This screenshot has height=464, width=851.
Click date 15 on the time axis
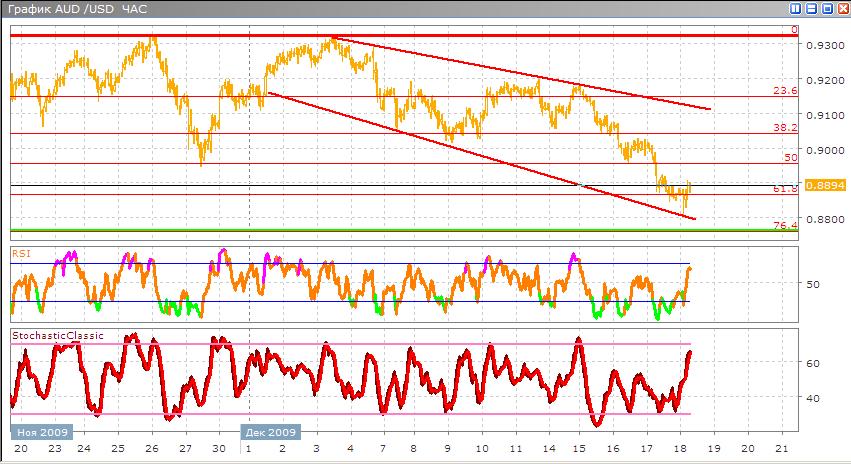tap(578, 447)
